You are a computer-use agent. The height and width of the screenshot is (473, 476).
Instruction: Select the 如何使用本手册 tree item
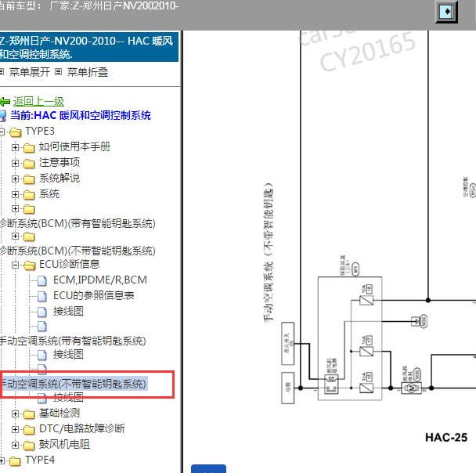pyautogui.click(x=74, y=147)
